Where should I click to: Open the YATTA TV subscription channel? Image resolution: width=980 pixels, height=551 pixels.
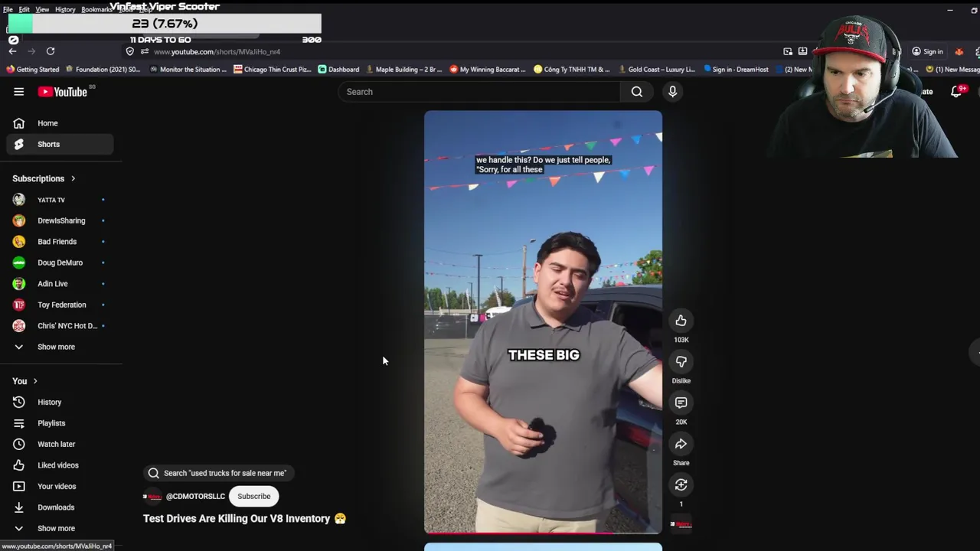pyautogui.click(x=60, y=200)
